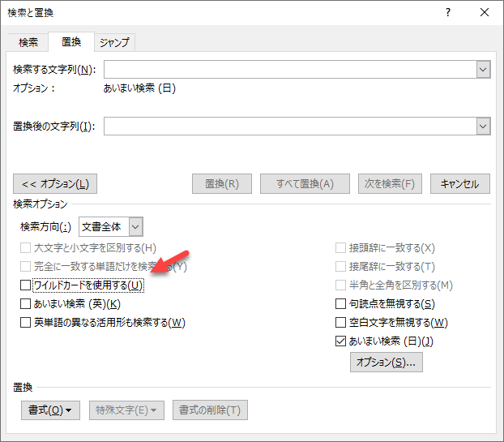Open the オプション(S)... button
This screenshot has height=442, width=504.
pyautogui.click(x=386, y=363)
